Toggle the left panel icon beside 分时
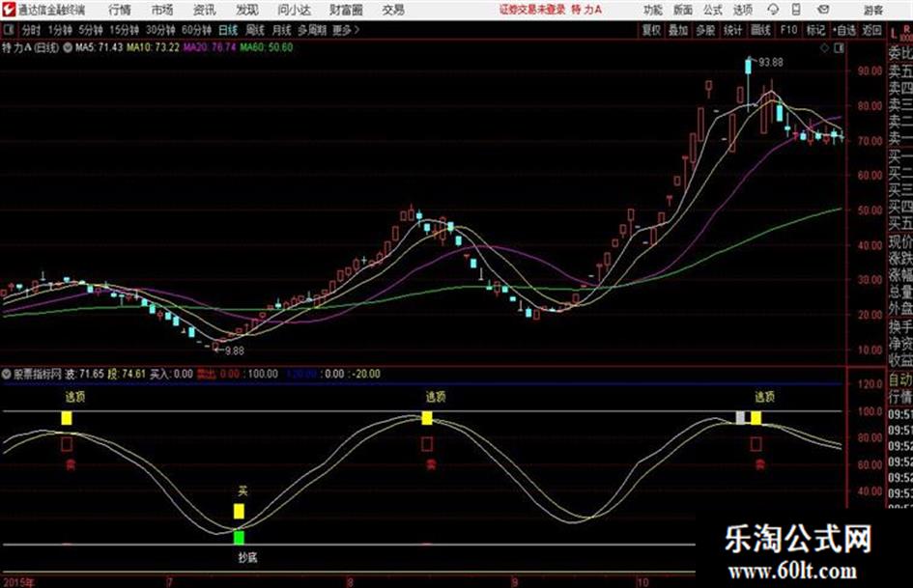The height and width of the screenshot is (588, 913). point(9,30)
